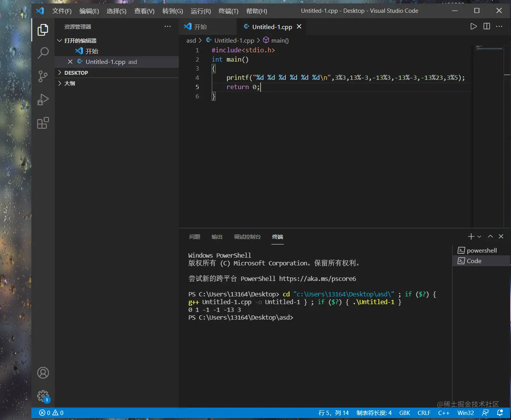Open the Accounts menu icon
Image resolution: width=511 pixels, height=420 pixels.
click(43, 373)
